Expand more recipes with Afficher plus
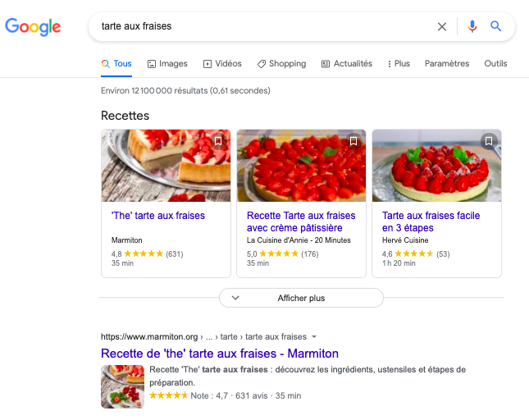The image size is (529, 420). [301, 298]
